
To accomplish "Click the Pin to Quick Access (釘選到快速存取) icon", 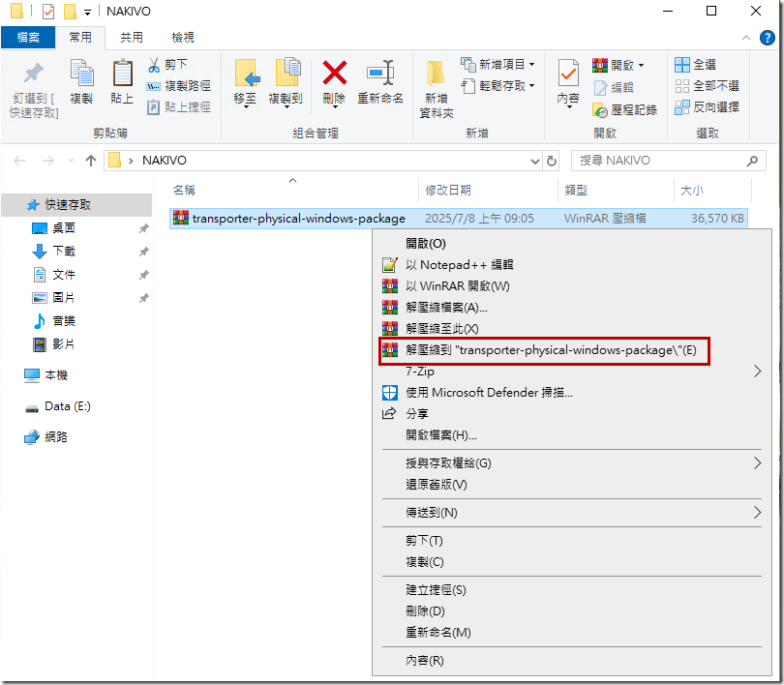I will [x=34, y=74].
